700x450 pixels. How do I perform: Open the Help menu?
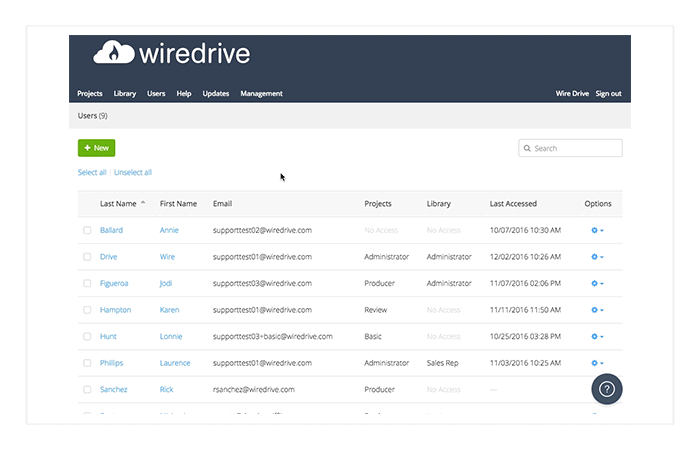pyautogui.click(x=183, y=94)
